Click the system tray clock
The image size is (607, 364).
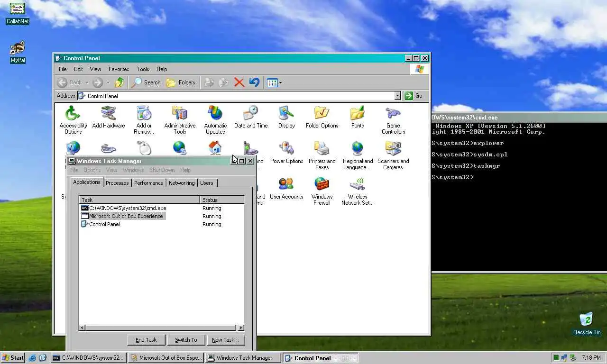pyautogui.click(x=591, y=358)
